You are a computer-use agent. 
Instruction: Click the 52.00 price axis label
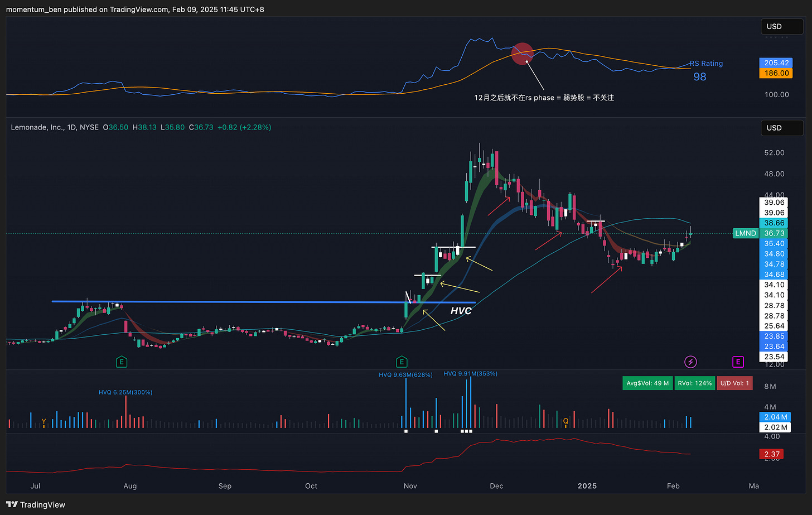coord(774,153)
